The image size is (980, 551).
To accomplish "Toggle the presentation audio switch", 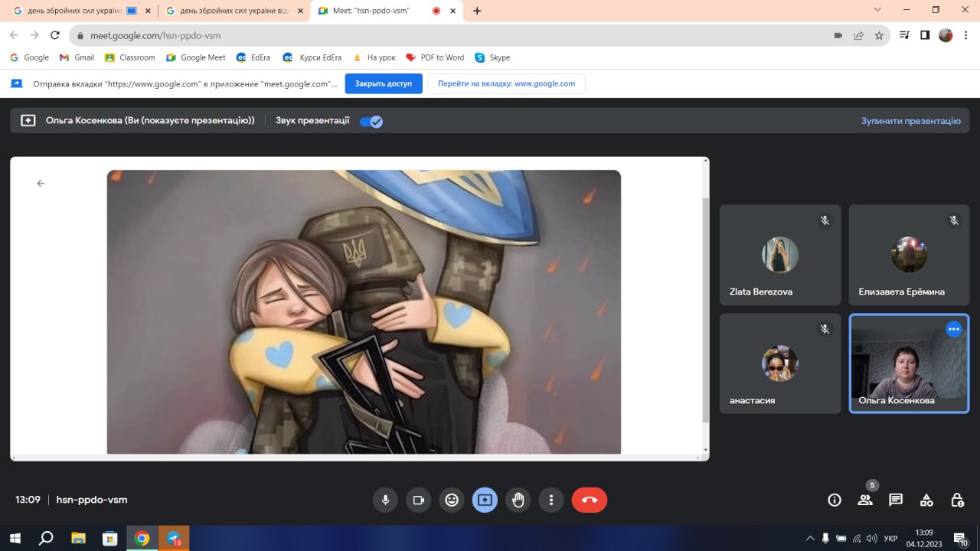I will point(371,121).
